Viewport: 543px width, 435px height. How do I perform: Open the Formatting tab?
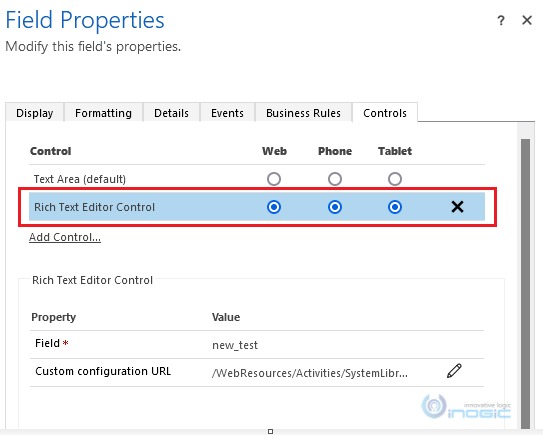click(x=103, y=113)
